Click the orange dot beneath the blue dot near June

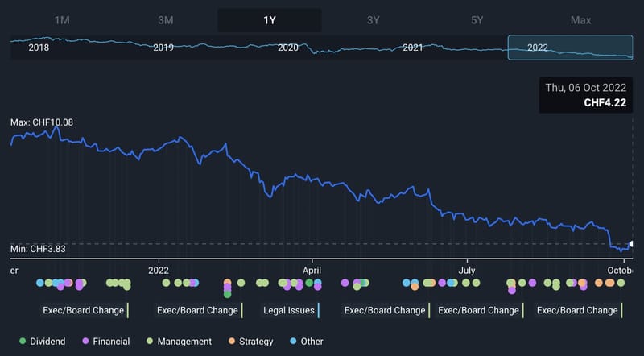415,287
